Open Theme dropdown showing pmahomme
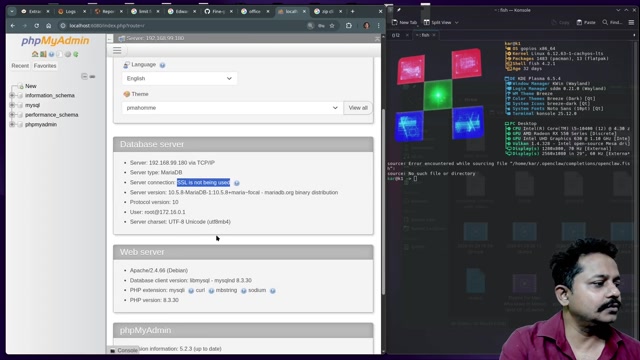Viewport: 640px width, 360px height. pos(232,108)
